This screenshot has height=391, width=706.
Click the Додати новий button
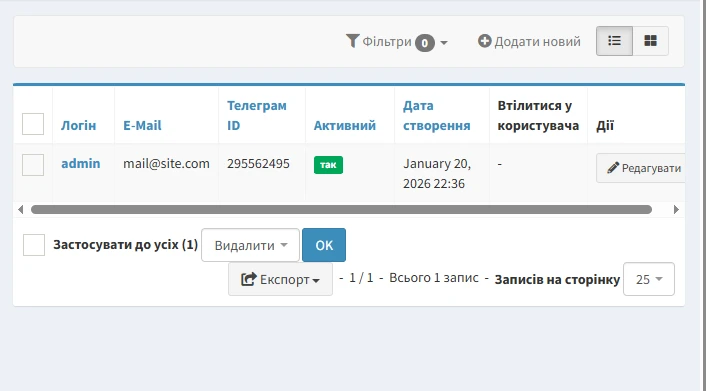point(529,41)
